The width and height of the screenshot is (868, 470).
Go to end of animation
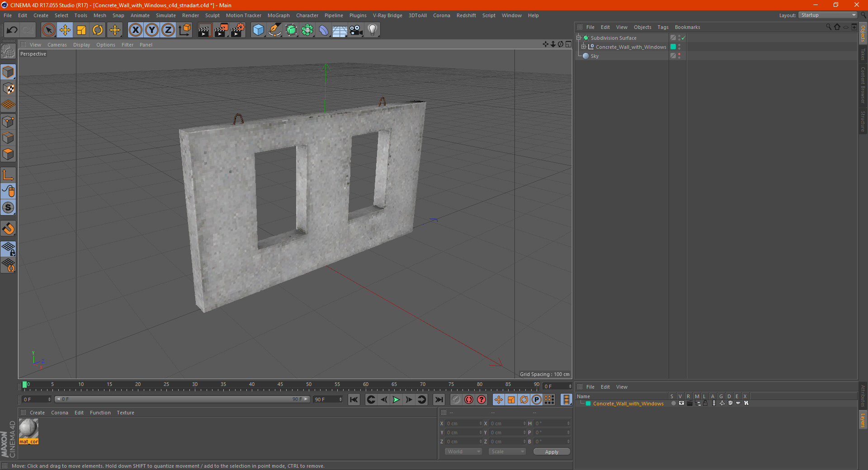pos(439,399)
